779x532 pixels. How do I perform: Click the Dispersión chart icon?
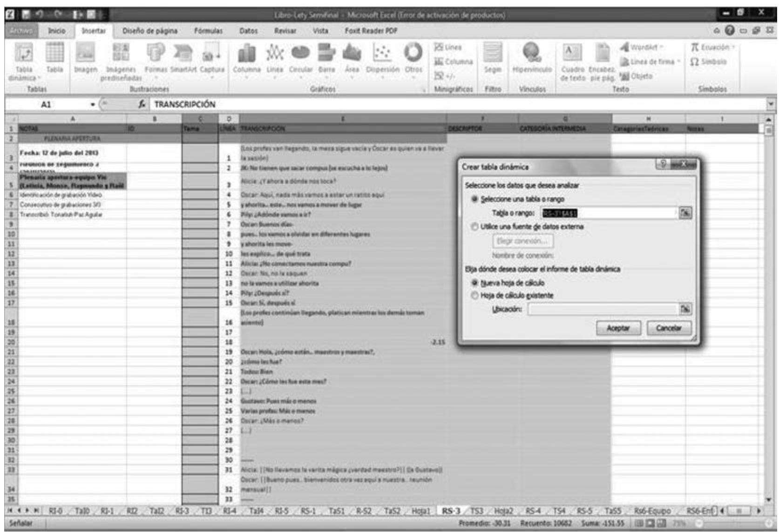[382, 56]
